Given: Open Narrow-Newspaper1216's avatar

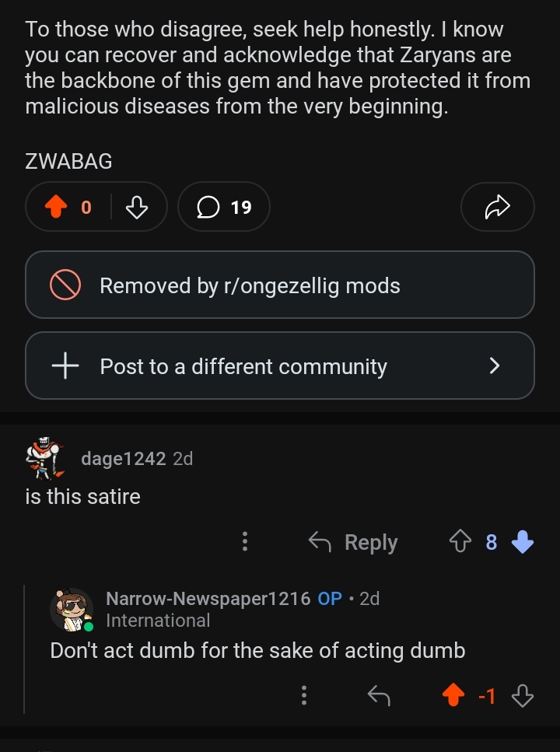Looking at the screenshot, I should coord(72,609).
